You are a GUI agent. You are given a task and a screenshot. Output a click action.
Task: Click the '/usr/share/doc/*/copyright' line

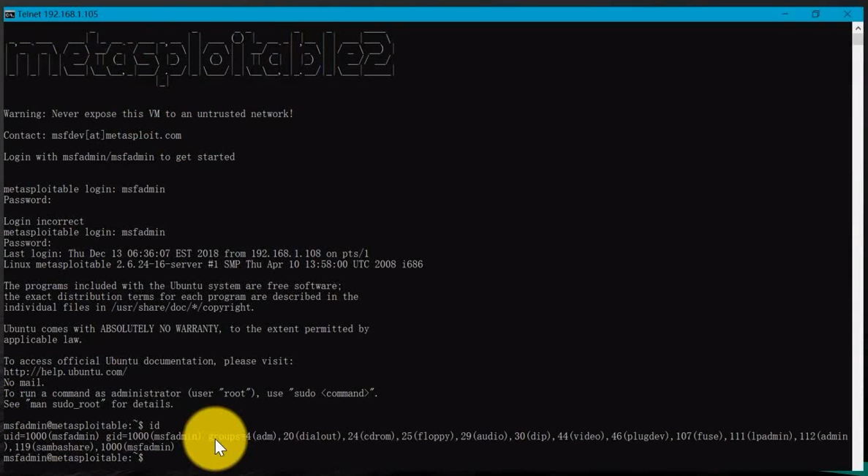pos(129,308)
